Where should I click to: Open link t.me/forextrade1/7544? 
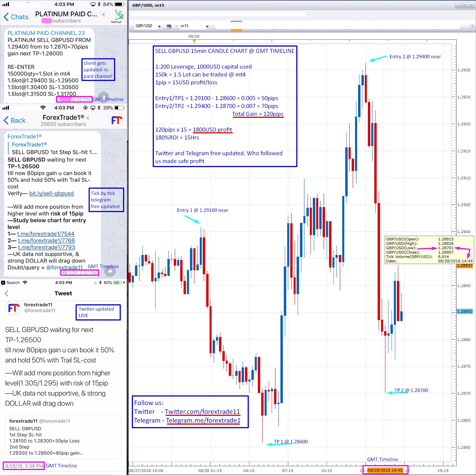pyautogui.click(x=46, y=233)
